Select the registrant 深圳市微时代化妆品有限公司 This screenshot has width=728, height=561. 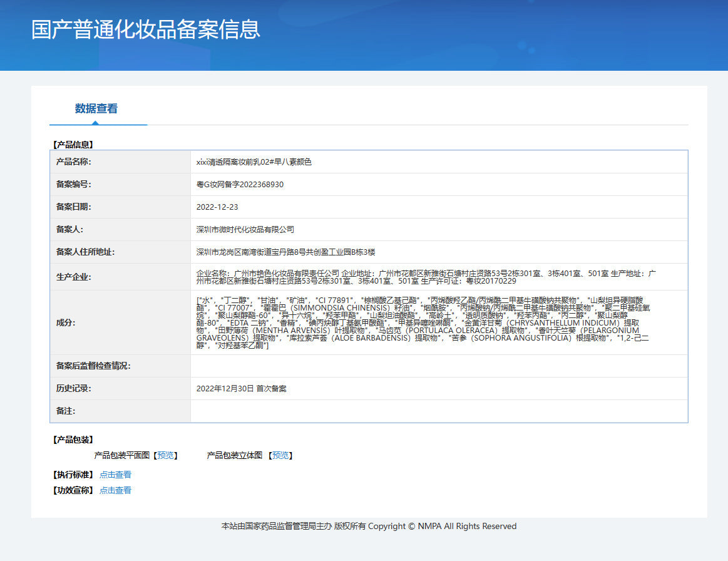pos(245,229)
